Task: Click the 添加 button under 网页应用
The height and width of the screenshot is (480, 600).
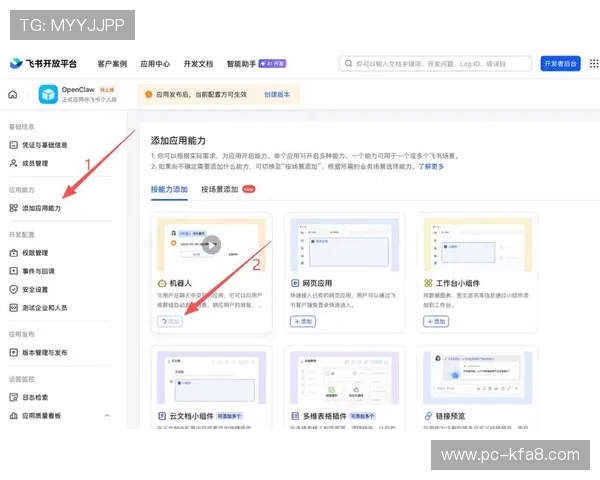Action: (303, 321)
